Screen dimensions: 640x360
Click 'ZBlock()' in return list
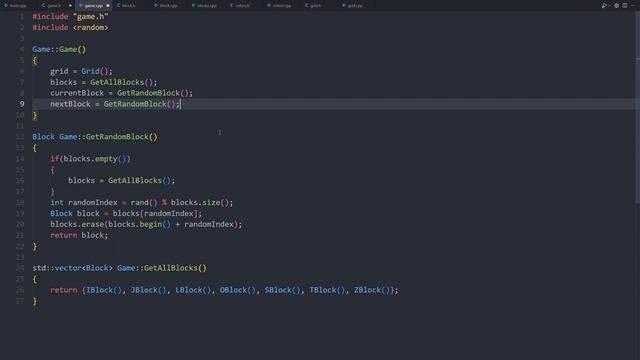tap(371, 290)
